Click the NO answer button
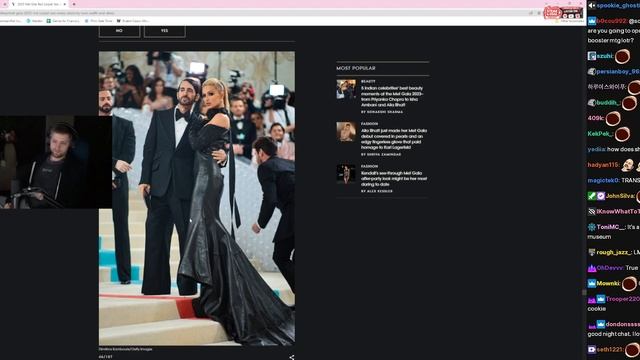Screen dimensions: 640x360 pos(119,31)
